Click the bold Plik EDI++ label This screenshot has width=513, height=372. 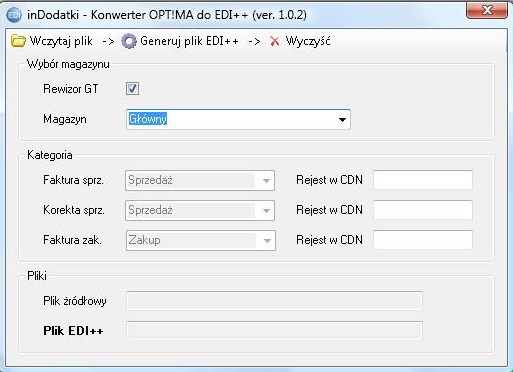(x=73, y=331)
